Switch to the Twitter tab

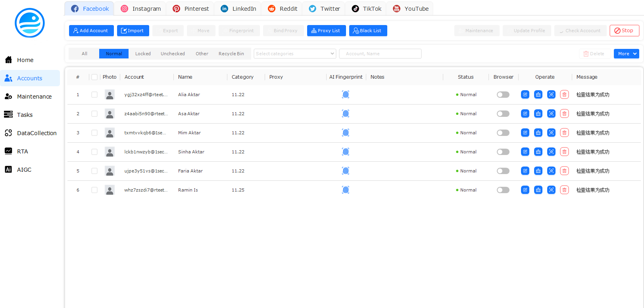[x=324, y=9]
